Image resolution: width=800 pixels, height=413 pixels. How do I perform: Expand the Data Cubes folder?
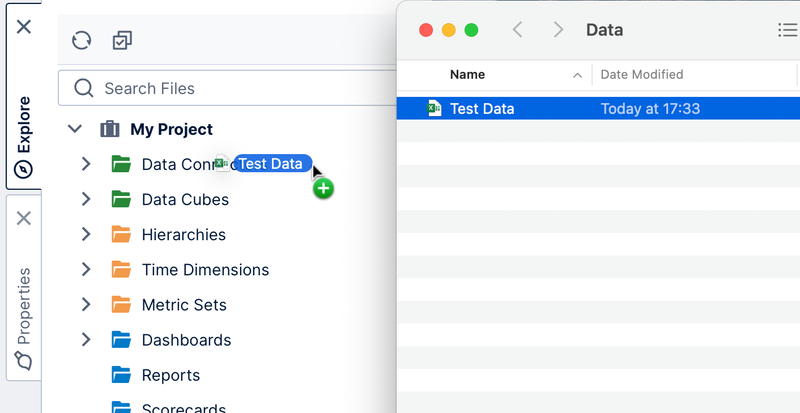pos(86,199)
